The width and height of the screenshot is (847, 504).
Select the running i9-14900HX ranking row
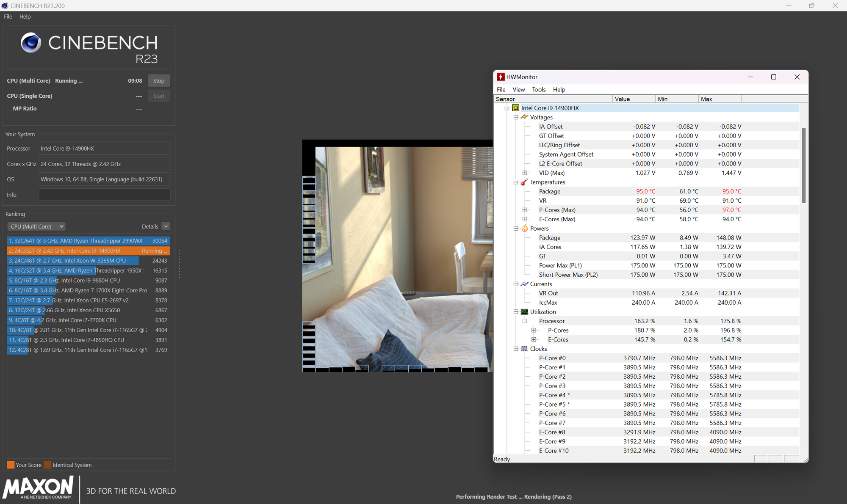coord(89,251)
